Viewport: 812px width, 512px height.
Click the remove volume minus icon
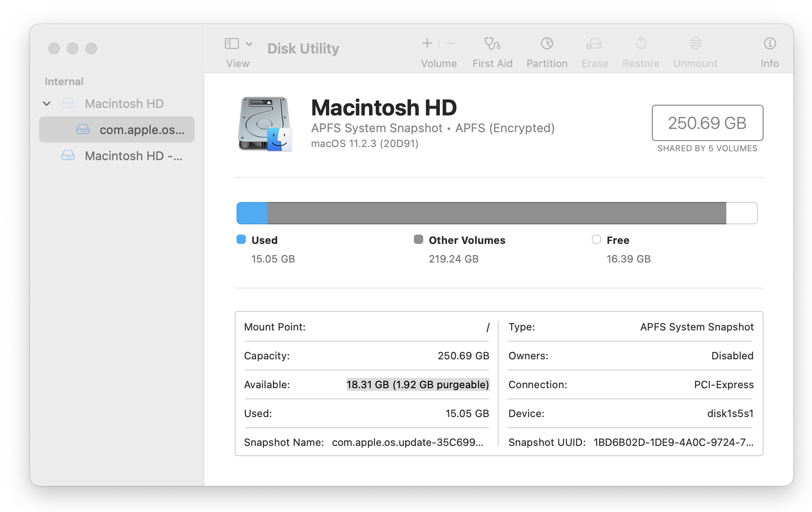[x=450, y=43]
